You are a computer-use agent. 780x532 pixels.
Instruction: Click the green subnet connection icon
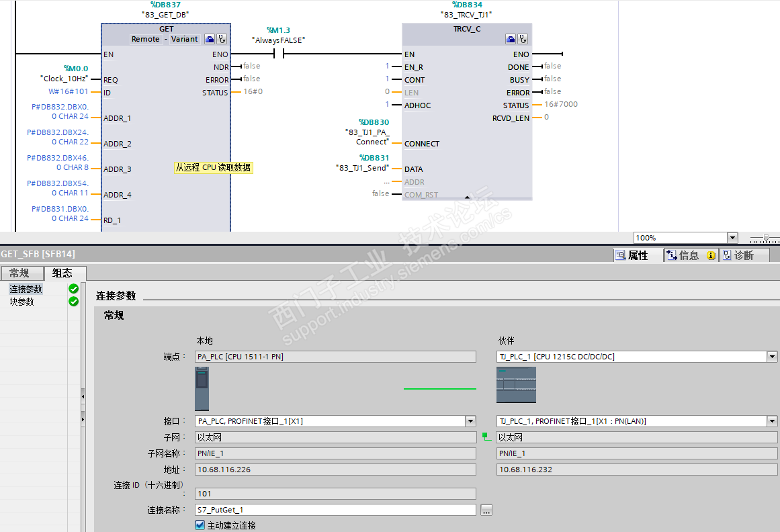tap(486, 437)
